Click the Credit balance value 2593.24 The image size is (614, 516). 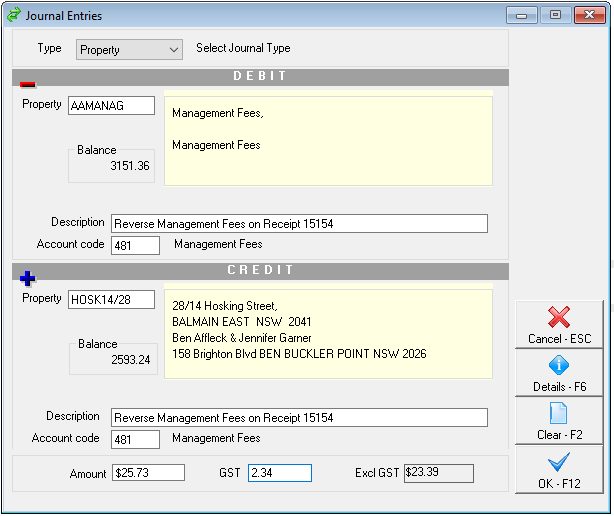131,360
